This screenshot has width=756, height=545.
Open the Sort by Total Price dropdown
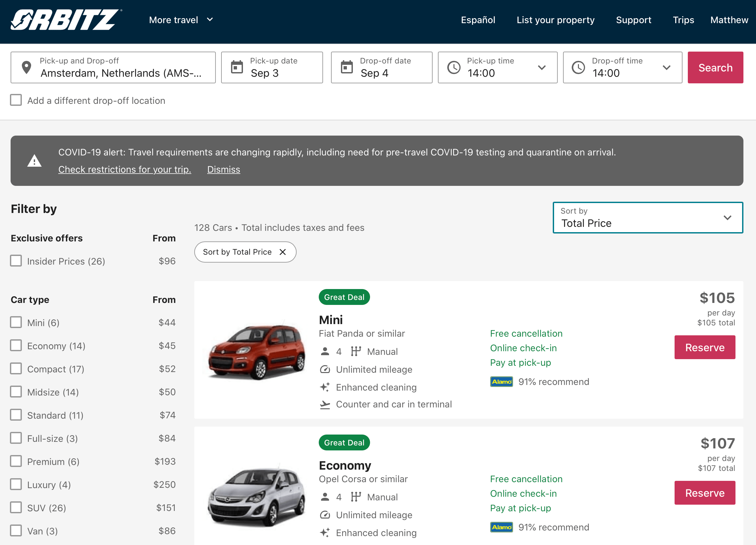pyautogui.click(x=647, y=218)
